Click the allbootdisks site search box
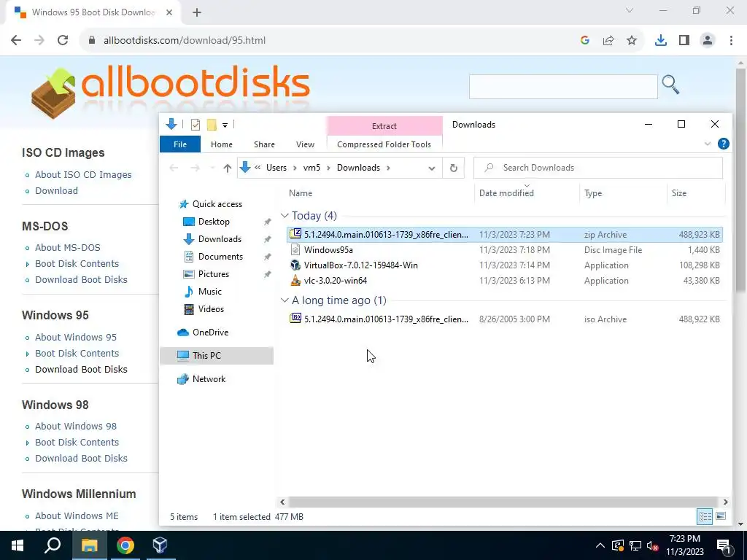 pyautogui.click(x=563, y=87)
